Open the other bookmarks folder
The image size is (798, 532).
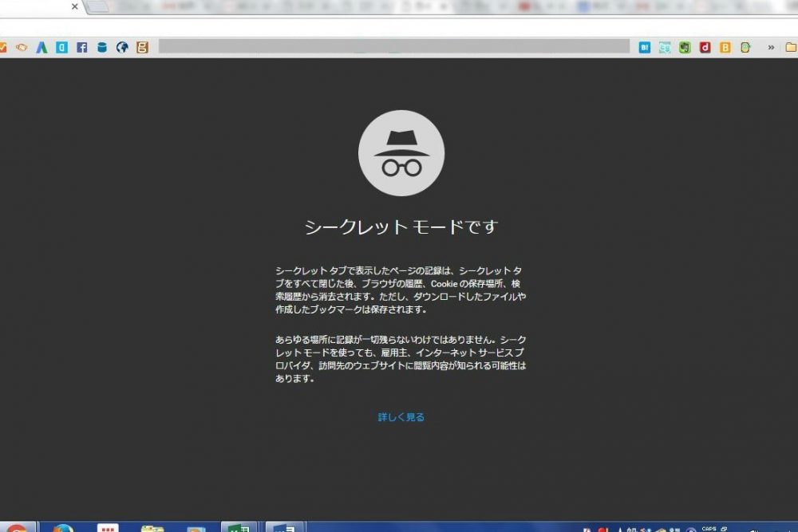791,47
